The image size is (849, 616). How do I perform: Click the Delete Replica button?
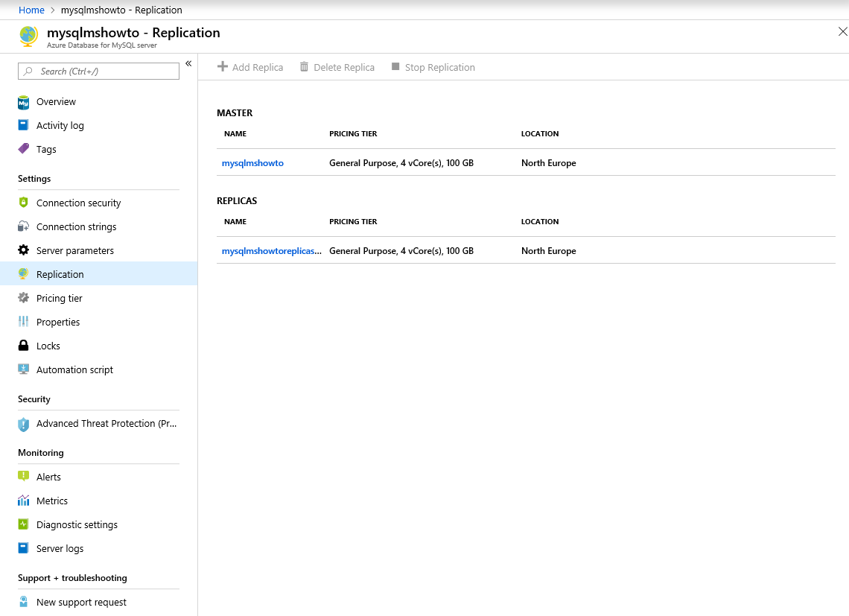pos(337,67)
